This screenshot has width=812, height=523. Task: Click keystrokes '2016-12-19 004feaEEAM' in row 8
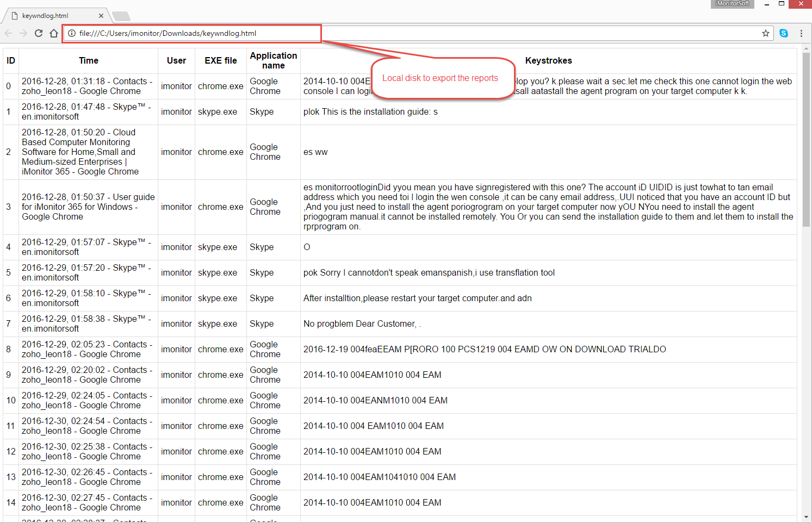(x=485, y=349)
